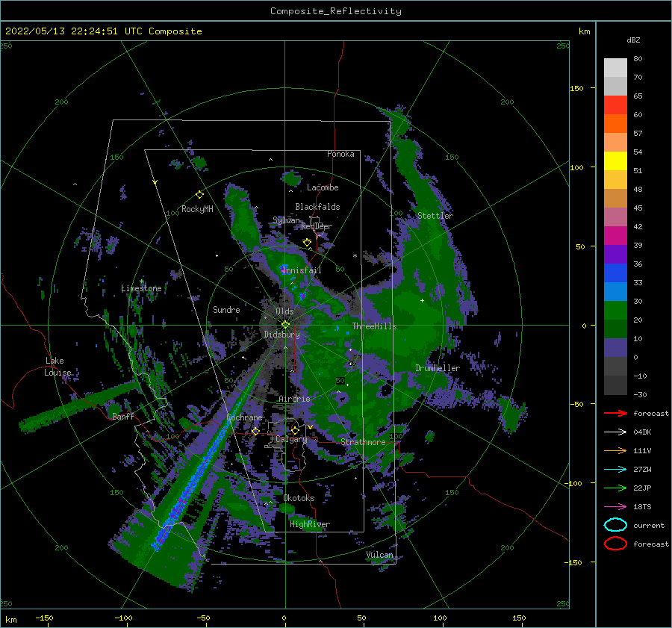Click the green 22JP arrow icon

[615, 488]
